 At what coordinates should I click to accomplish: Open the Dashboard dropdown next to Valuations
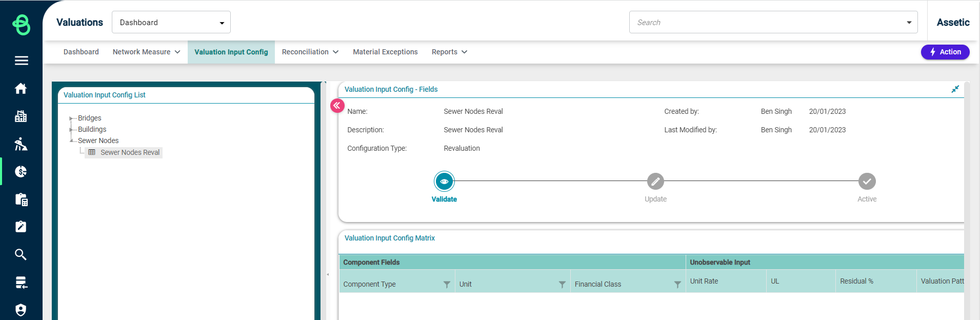pyautogui.click(x=171, y=23)
